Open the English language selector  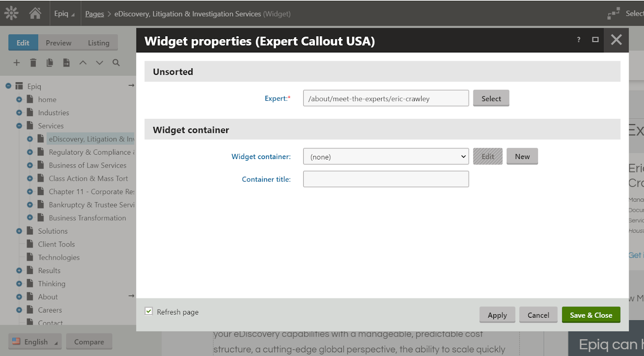[35, 342]
